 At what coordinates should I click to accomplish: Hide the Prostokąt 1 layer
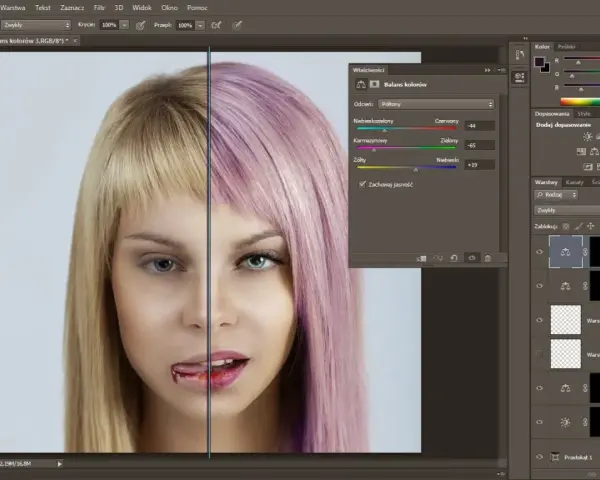click(x=540, y=457)
